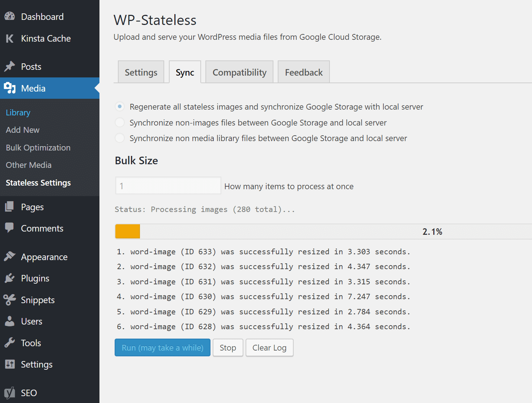Viewport: 532px width, 403px height.
Task: Select synchronize non media library files
Action: point(120,138)
